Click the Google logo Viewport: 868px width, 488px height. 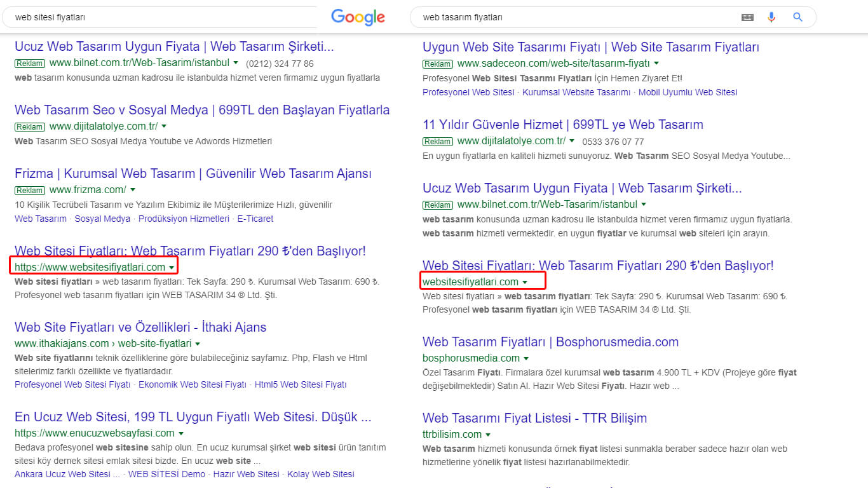[358, 17]
